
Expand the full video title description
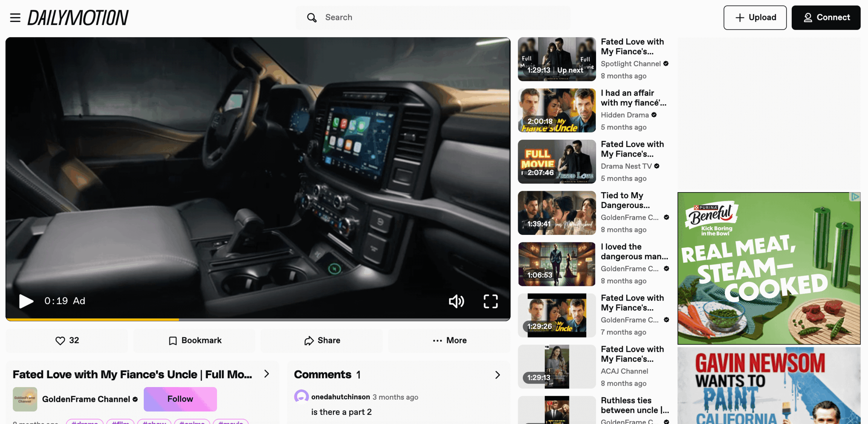tap(267, 374)
